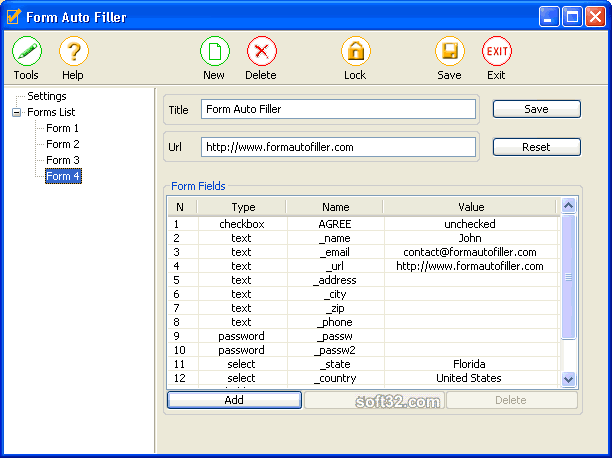This screenshot has width=612, height=458.
Task: Select the checkbox type cell in row 1
Action: pyautogui.click(x=242, y=224)
